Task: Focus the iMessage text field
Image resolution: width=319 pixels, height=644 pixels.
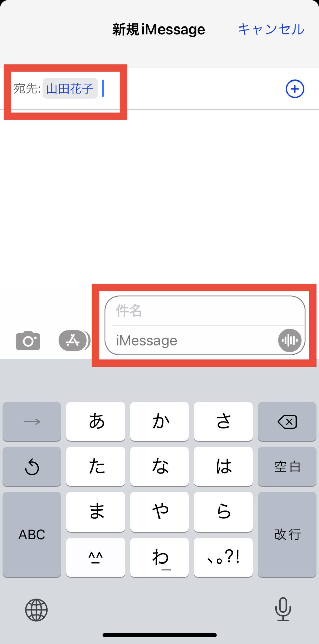Action: point(195,340)
